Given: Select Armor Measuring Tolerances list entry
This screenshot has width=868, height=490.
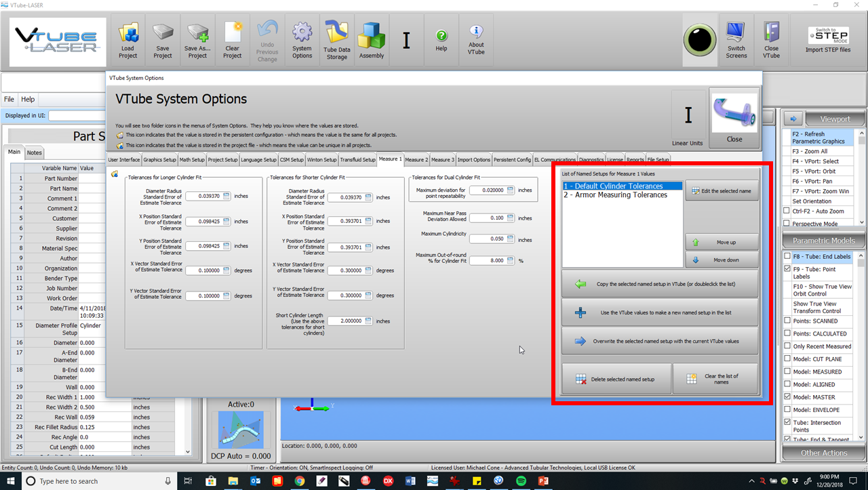Looking at the screenshot, I should [x=615, y=195].
